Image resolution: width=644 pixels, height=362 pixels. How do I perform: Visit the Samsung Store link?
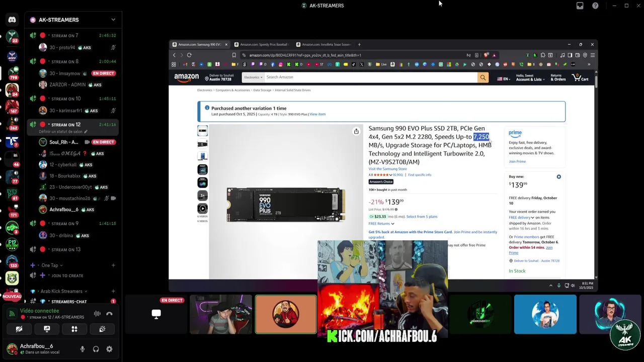pyautogui.click(x=387, y=169)
